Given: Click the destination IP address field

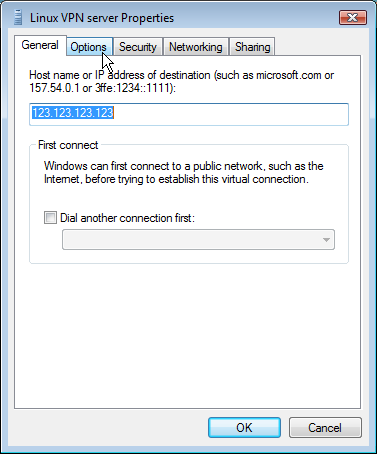Looking at the screenshot, I should point(189,114).
